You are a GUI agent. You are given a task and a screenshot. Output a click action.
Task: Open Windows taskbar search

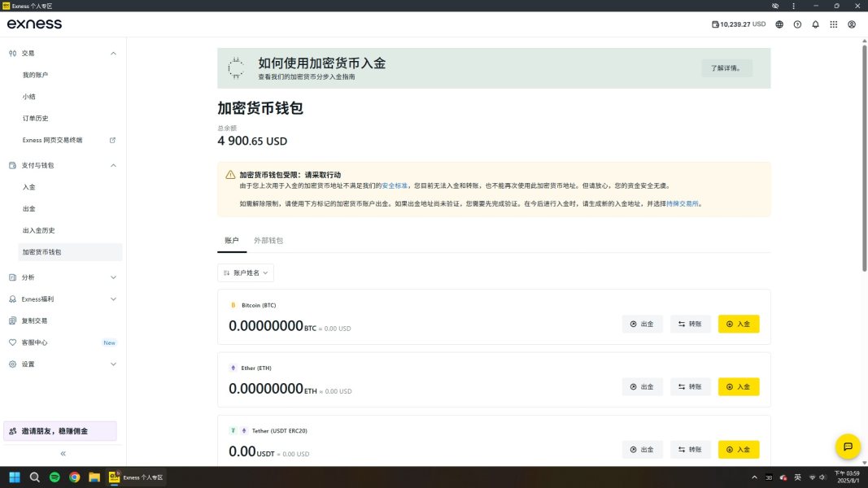(x=34, y=477)
